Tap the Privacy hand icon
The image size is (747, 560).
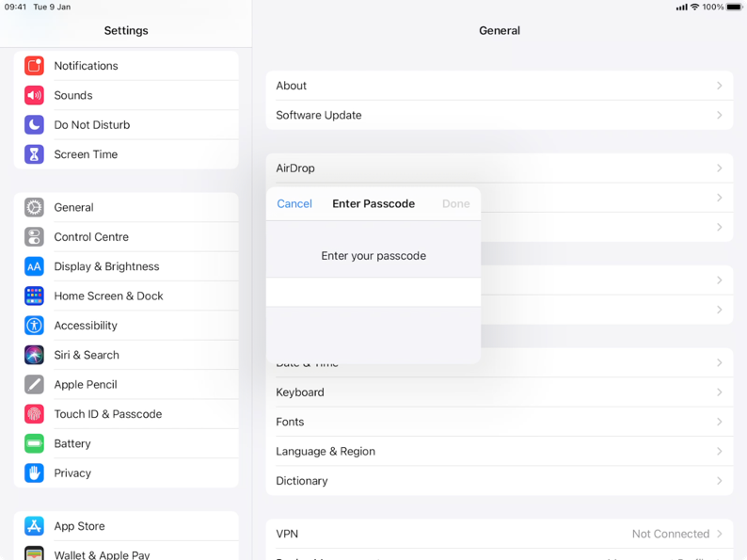click(34, 473)
